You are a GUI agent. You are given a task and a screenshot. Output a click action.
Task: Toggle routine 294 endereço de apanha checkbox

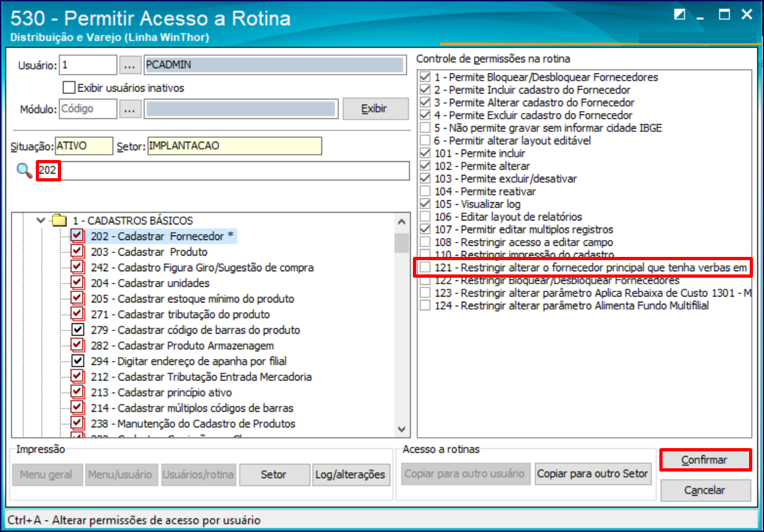(77, 361)
